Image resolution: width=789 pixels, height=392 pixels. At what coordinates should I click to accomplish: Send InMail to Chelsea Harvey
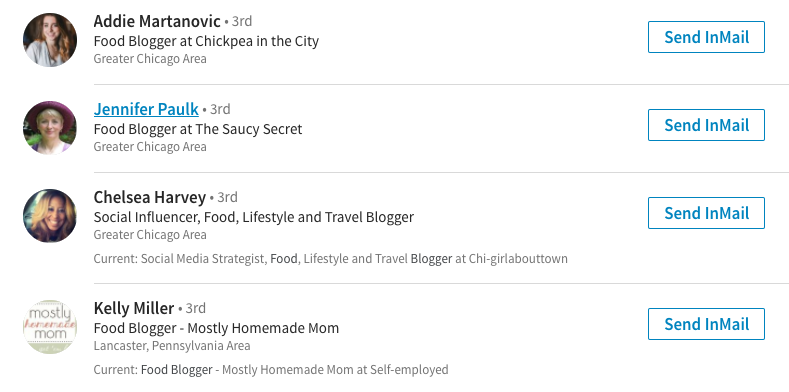pyautogui.click(x=706, y=213)
